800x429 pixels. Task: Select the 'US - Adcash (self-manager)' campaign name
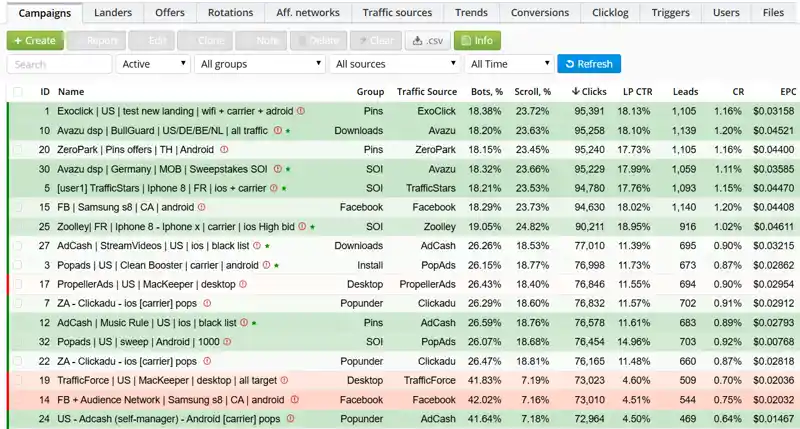(x=168, y=419)
